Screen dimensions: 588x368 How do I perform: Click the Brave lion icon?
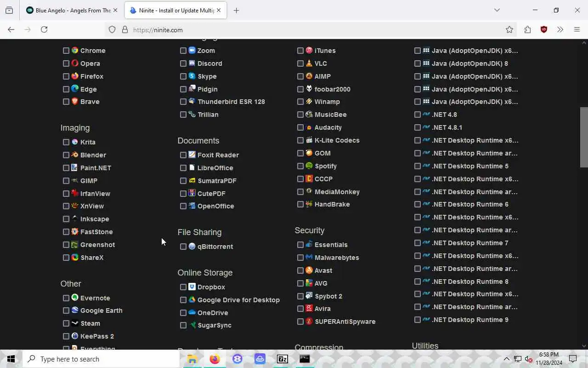75,102
